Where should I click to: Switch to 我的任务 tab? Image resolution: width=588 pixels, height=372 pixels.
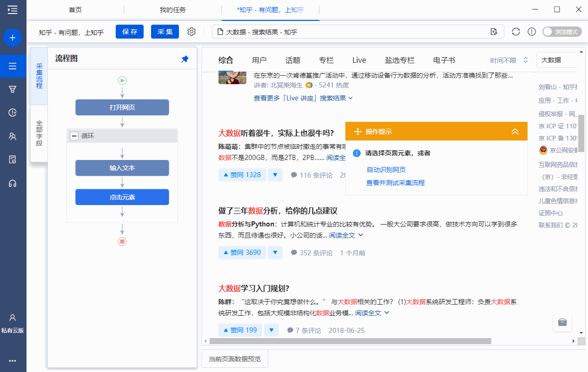pyautogui.click(x=172, y=9)
